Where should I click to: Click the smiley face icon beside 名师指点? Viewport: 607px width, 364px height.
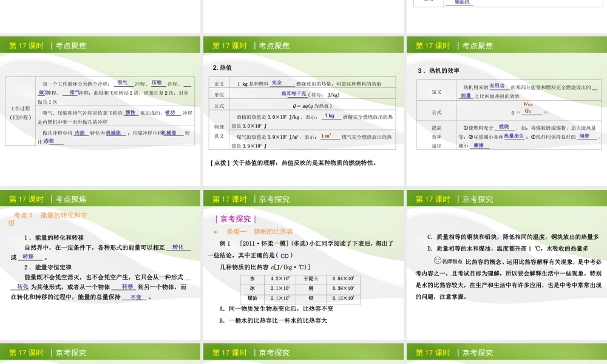pos(430,261)
